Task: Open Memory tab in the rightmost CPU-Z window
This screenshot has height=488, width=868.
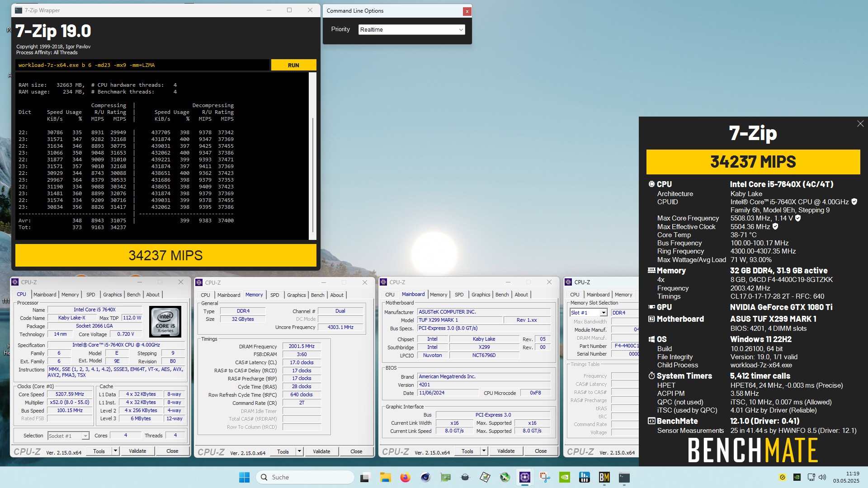Action: (623, 295)
